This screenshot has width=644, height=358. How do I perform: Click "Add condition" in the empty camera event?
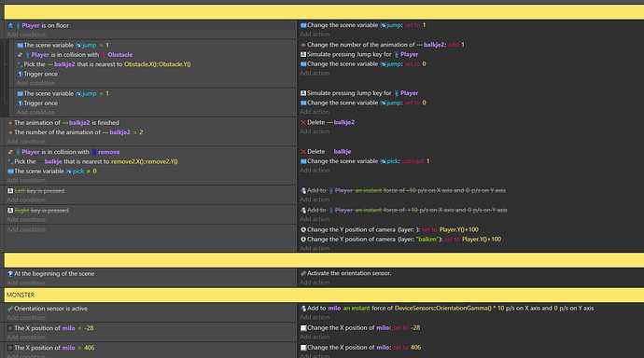click(x=26, y=229)
